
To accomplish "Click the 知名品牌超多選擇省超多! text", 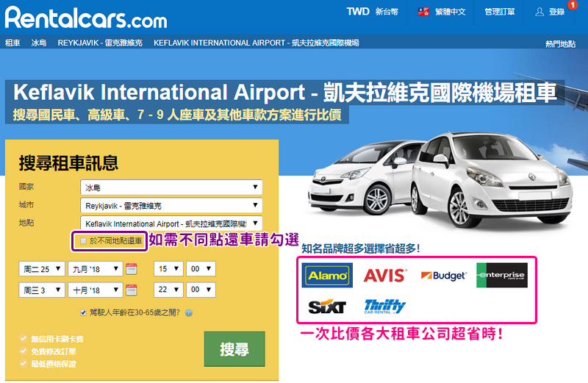I will click(x=361, y=248).
